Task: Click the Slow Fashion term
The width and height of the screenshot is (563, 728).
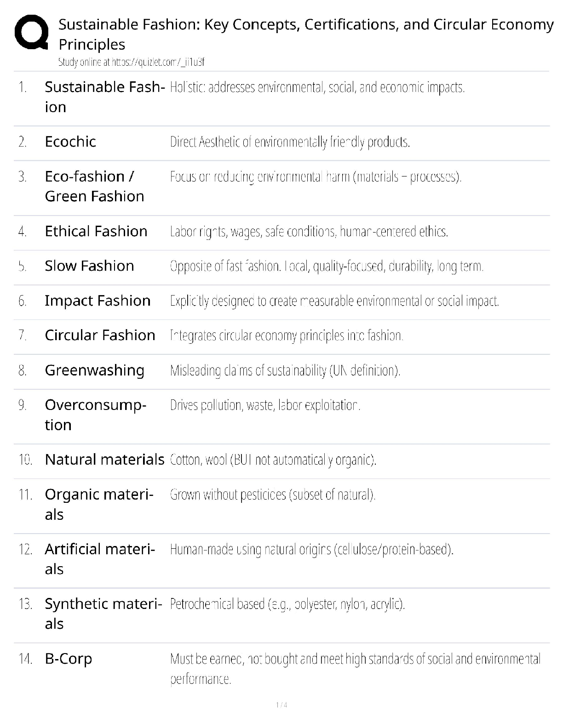Action: pyautogui.click(x=89, y=266)
